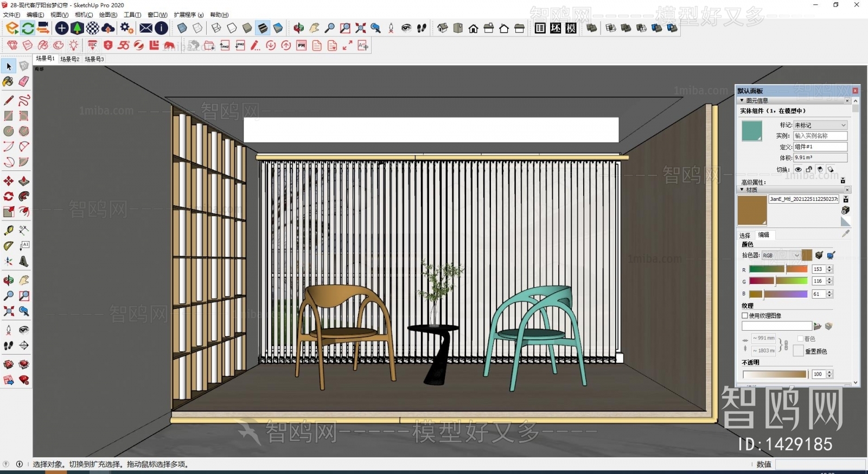
Task: Click the brown current material thumbnail
Action: 752,211
